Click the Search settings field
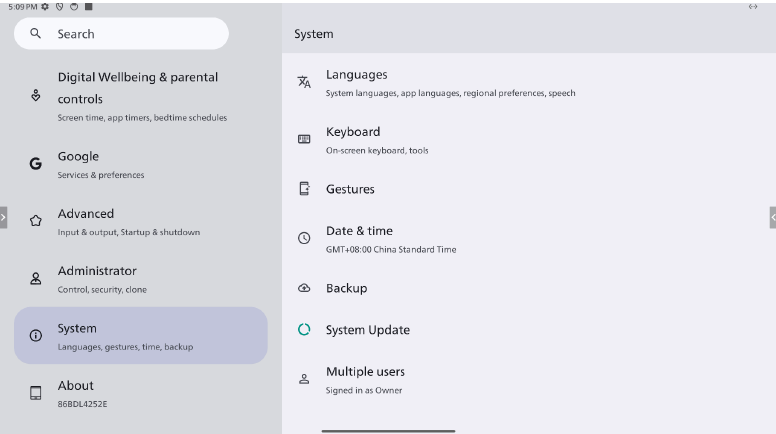776x434 pixels. click(x=121, y=34)
